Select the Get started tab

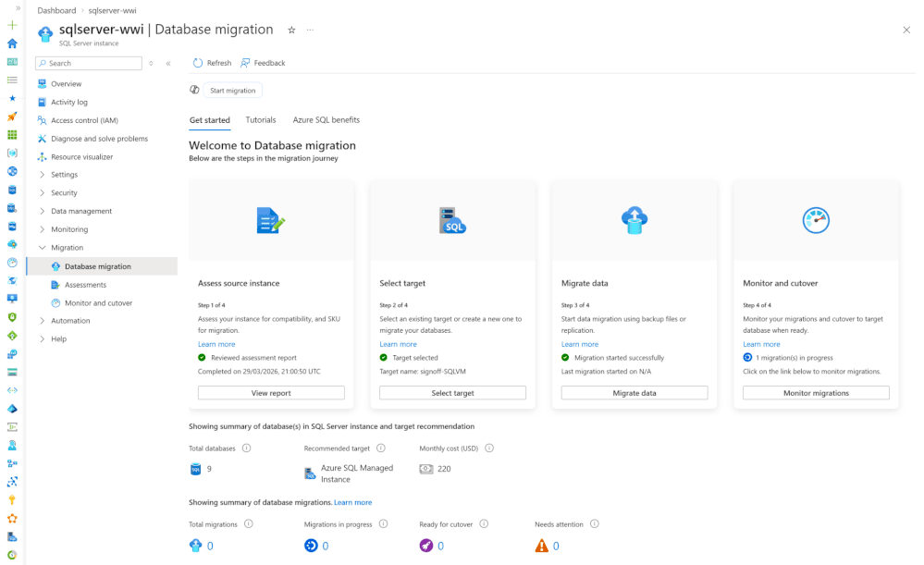pyautogui.click(x=209, y=119)
